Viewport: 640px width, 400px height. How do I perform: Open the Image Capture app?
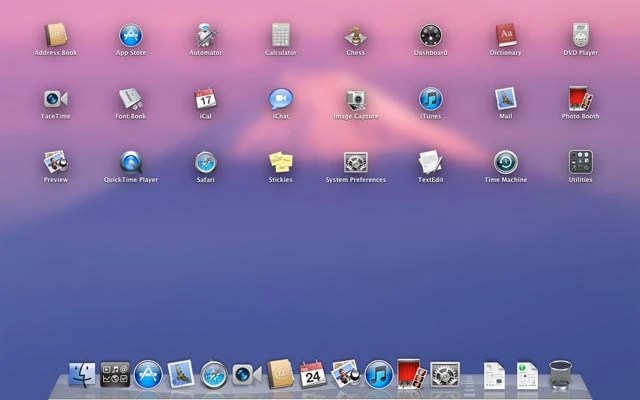click(x=355, y=100)
